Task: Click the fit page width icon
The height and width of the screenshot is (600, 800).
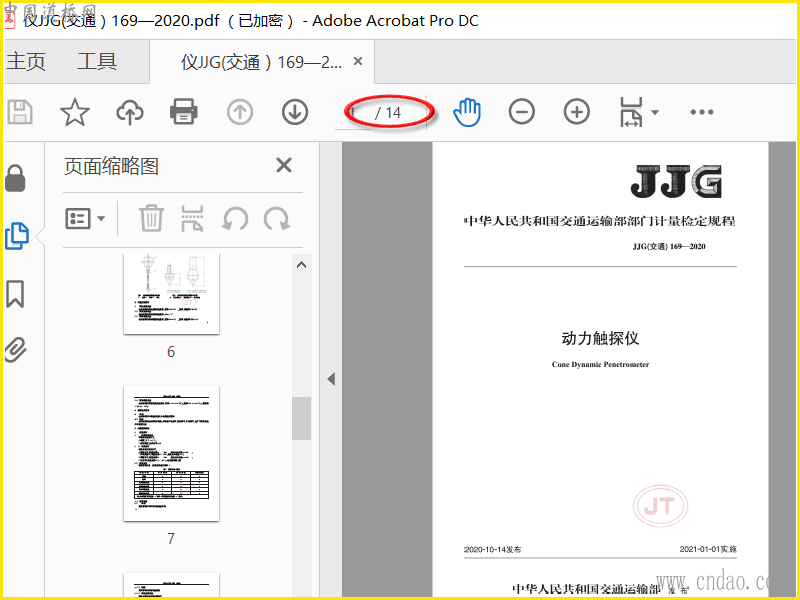Action: coord(631,112)
